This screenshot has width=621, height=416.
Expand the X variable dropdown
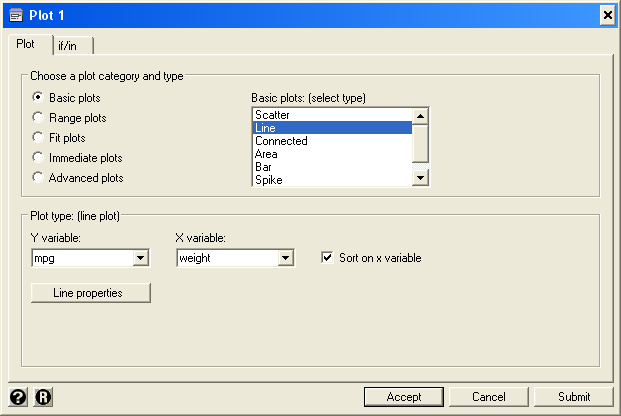[x=285, y=259]
